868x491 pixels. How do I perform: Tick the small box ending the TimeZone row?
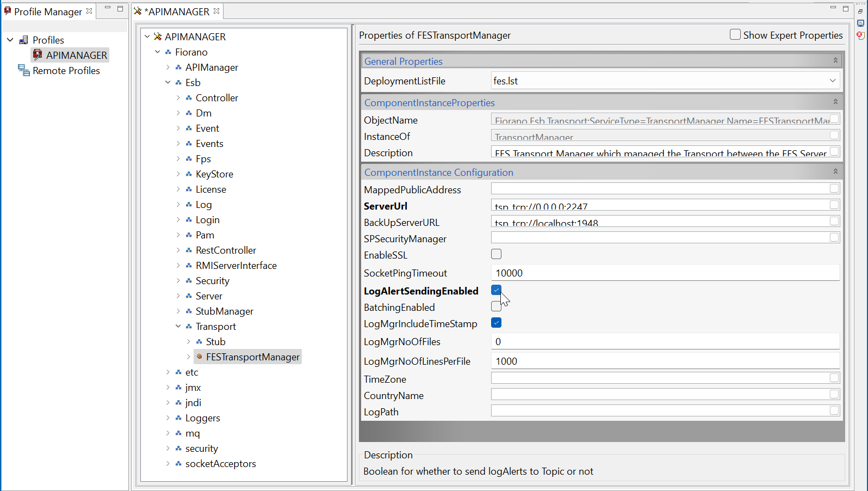[x=834, y=378]
